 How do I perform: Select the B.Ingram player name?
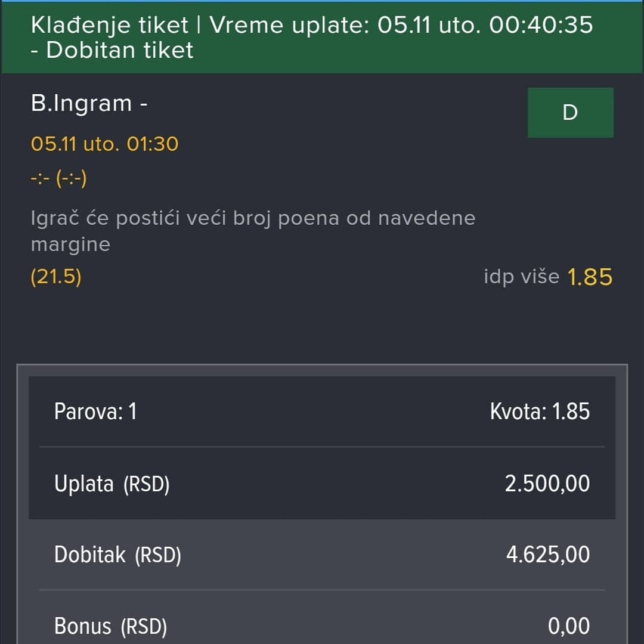[81, 103]
